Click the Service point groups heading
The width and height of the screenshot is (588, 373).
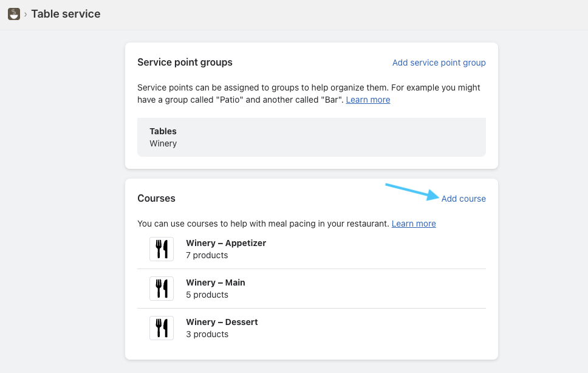click(x=185, y=62)
